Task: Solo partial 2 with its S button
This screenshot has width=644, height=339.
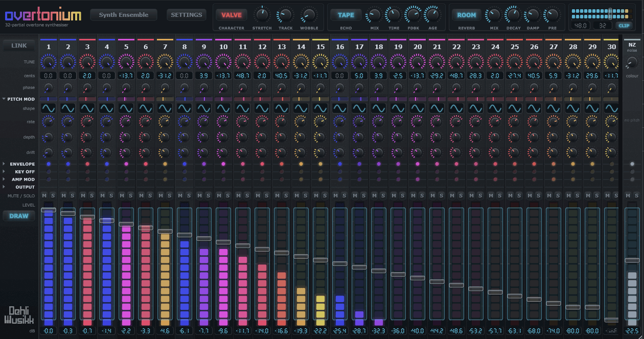Action: pyautogui.click(x=72, y=196)
